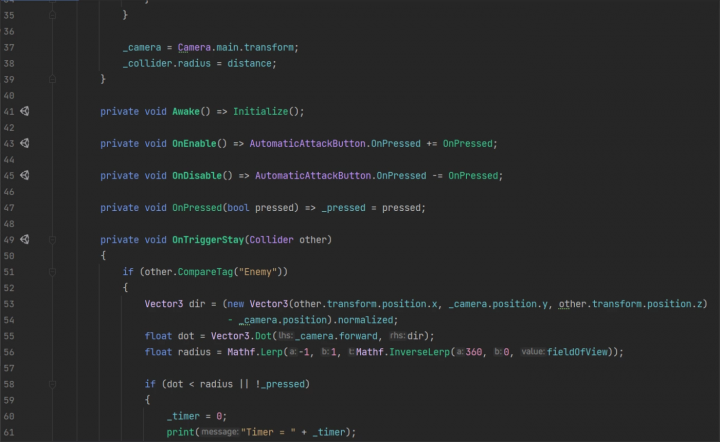Click the fieldOfView argument

(577, 352)
